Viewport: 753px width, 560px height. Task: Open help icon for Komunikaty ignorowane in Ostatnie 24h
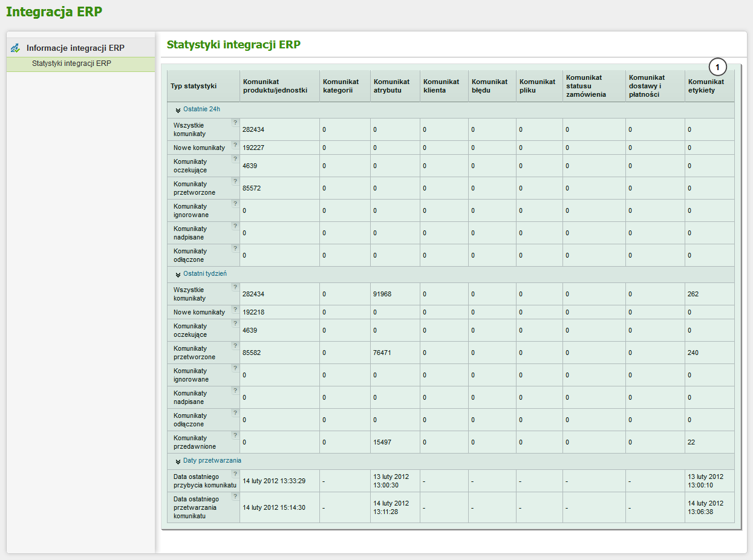(x=235, y=203)
